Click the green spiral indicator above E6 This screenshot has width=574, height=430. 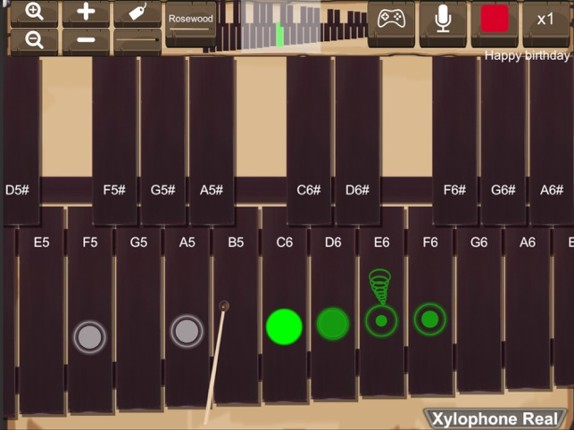(381, 286)
